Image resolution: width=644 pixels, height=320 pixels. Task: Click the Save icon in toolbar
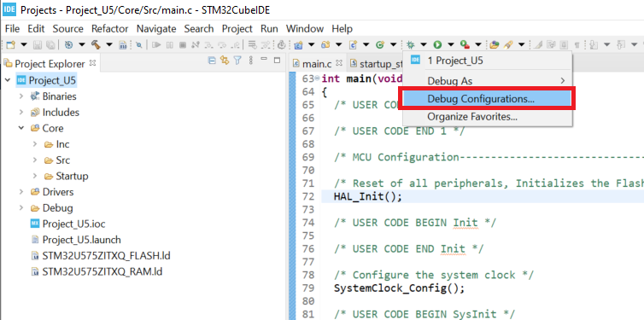click(x=38, y=44)
